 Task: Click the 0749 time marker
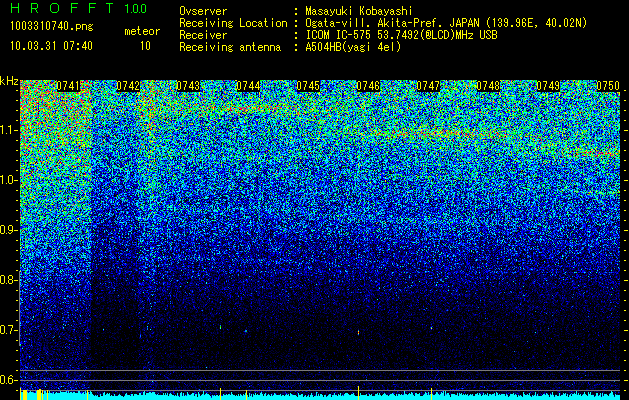coord(548,86)
